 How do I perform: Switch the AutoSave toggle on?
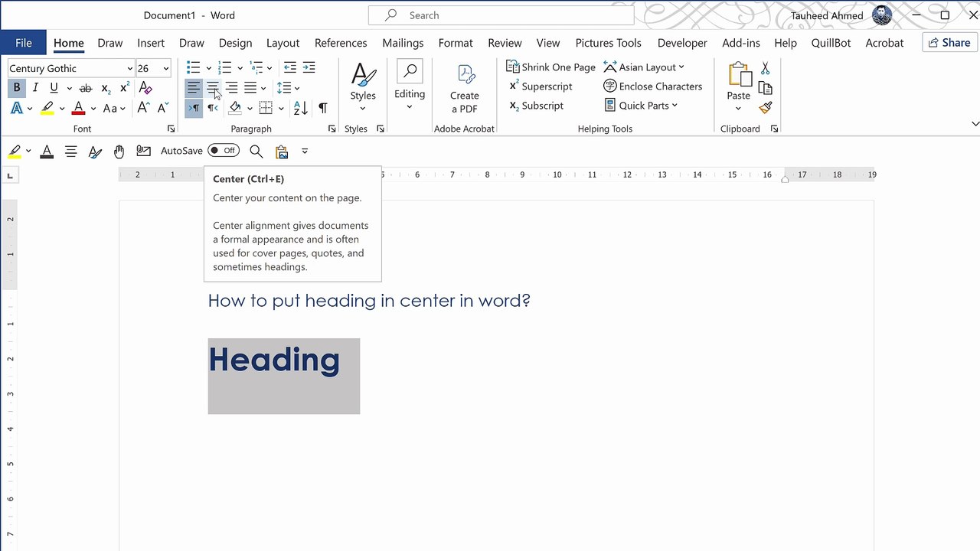224,151
